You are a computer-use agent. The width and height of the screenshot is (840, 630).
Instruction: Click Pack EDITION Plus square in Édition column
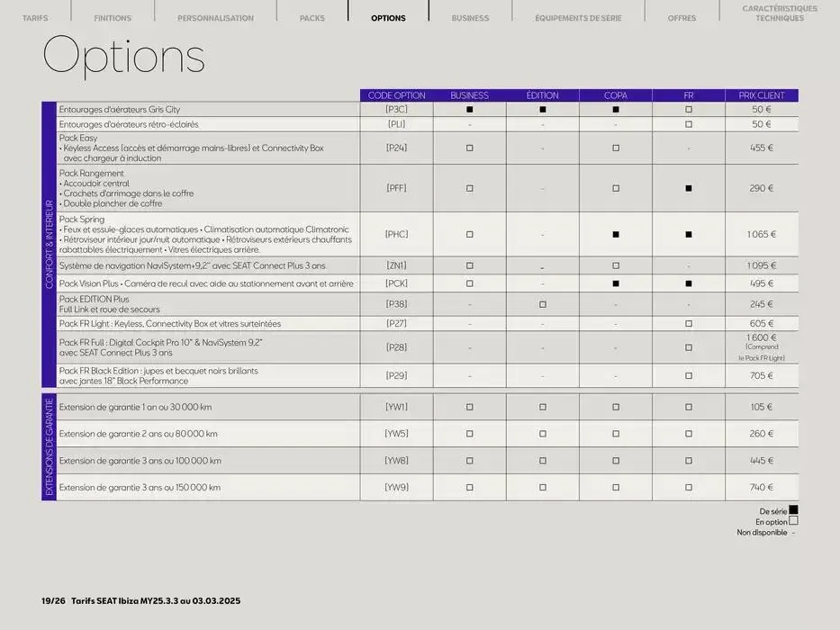pyautogui.click(x=543, y=304)
